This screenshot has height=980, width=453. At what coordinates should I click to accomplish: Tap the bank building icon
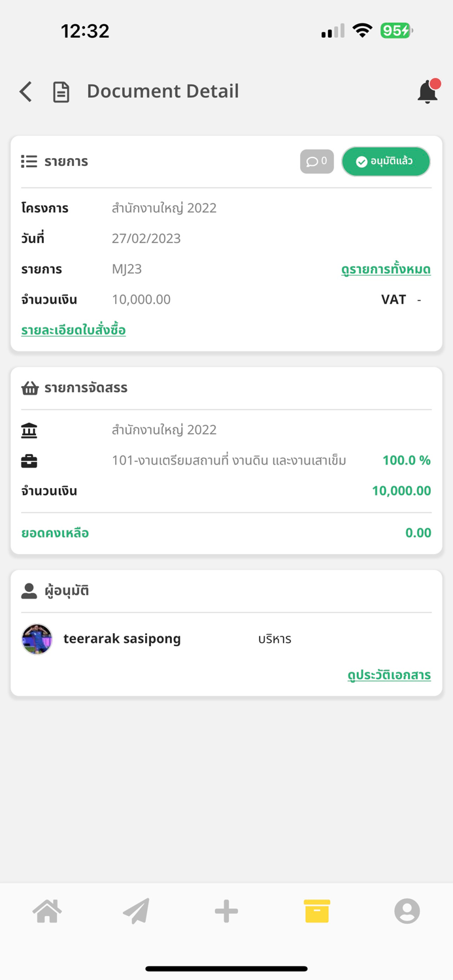[29, 430]
